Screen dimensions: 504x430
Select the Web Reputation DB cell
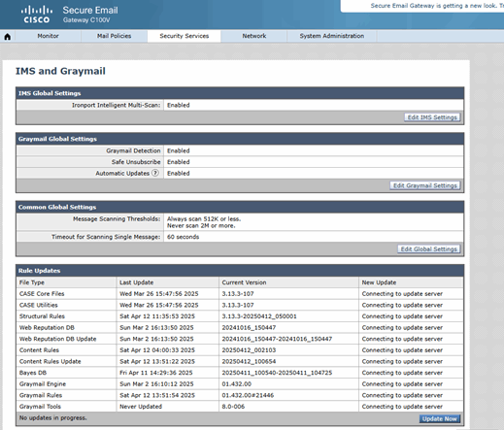(47, 328)
